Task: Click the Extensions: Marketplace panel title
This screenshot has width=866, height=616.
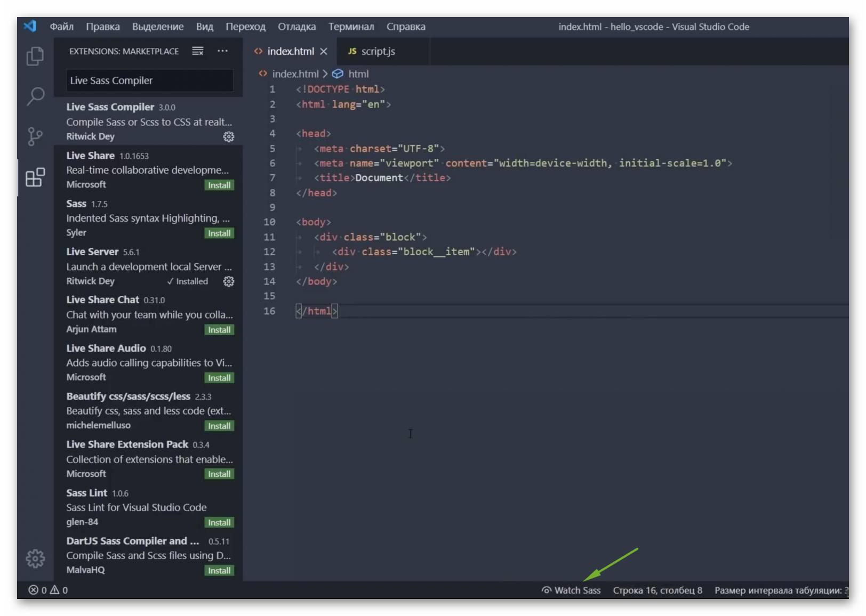Action: point(124,51)
